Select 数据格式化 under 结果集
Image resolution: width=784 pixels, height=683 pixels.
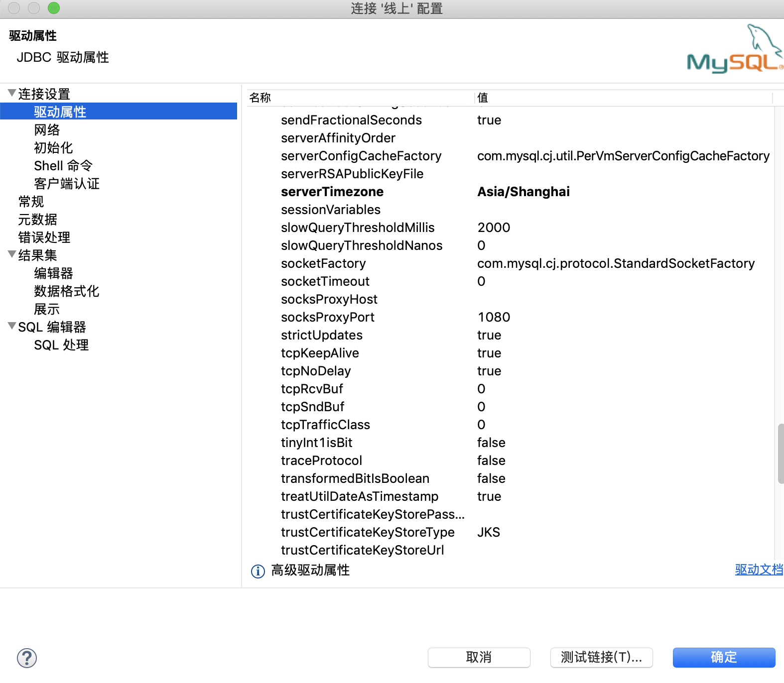coord(66,291)
